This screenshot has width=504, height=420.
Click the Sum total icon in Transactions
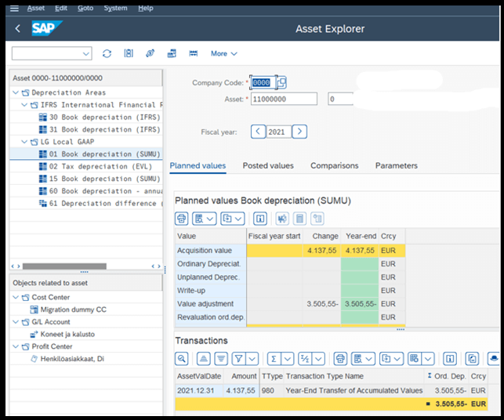tap(274, 359)
